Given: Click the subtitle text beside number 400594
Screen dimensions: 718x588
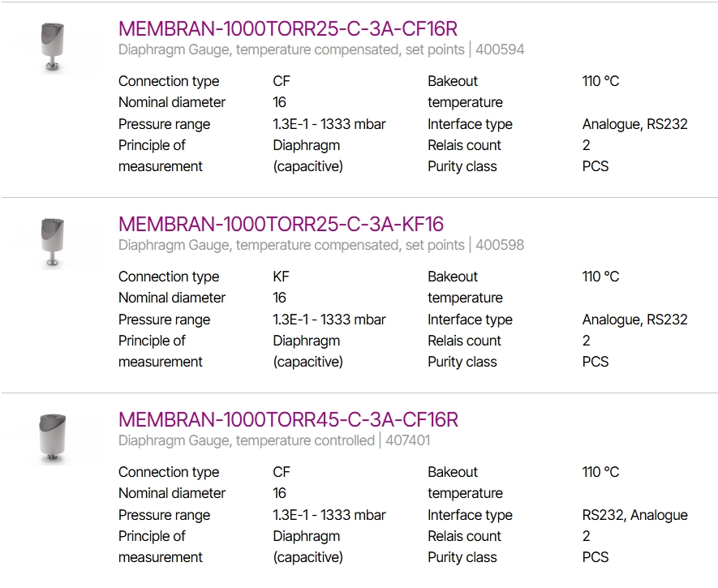Looking at the screenshot, I should coord(291,49).
